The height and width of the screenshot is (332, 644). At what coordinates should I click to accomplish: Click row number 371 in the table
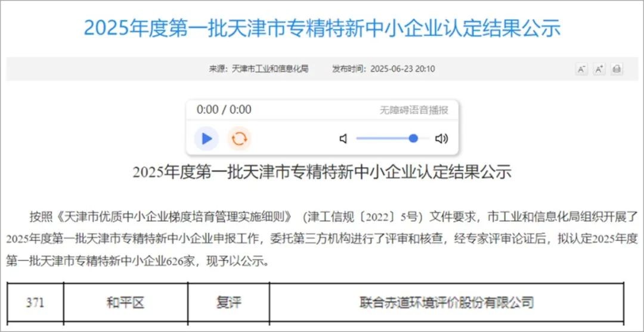[x=35, y=302]
